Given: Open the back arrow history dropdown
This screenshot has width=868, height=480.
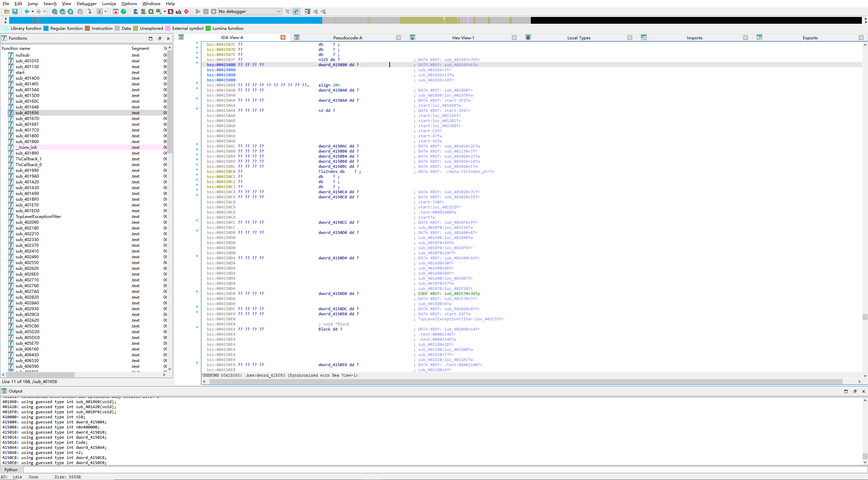Looking at the screenshot, I should (33, 12).
